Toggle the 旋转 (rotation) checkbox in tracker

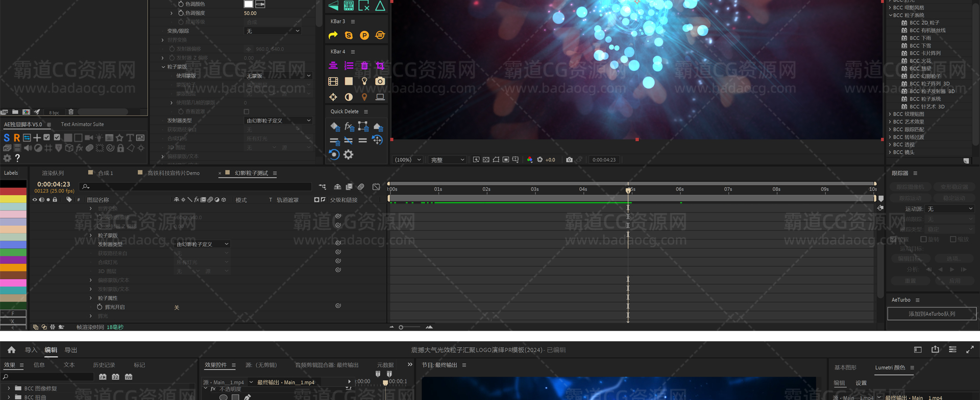923,239
